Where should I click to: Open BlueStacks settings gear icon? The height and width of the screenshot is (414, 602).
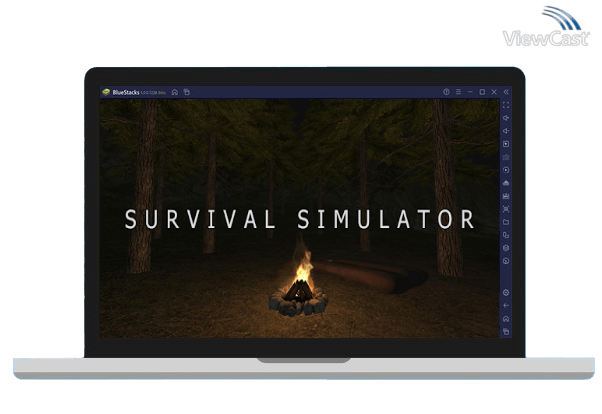tap(506, 293)
